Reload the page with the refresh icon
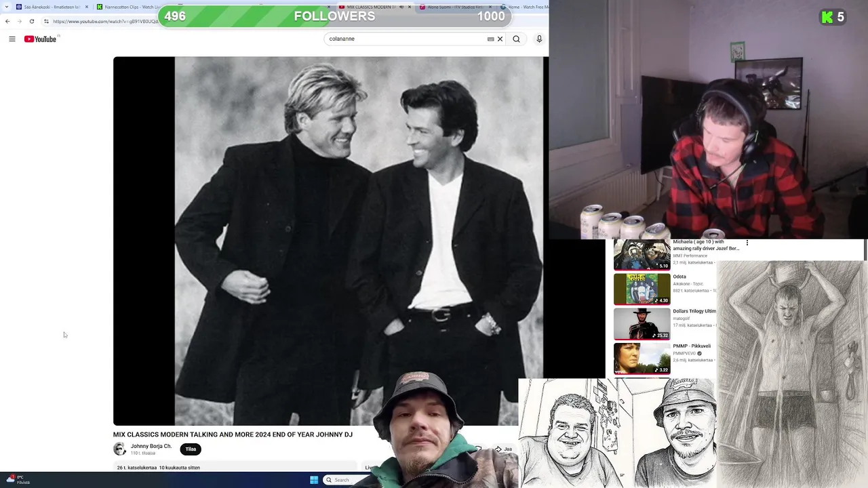 (x=31, y=21)
